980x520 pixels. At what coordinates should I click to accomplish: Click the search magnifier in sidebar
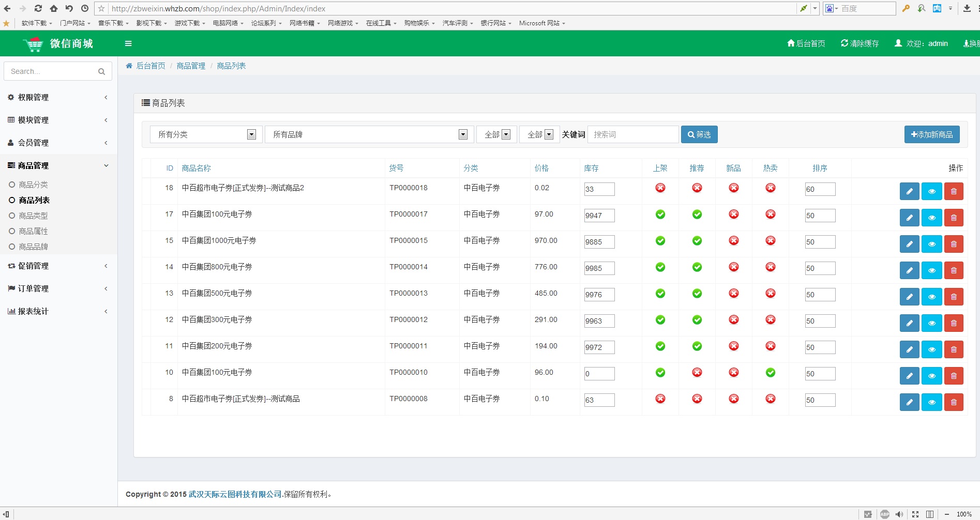[x=101, y=72]
